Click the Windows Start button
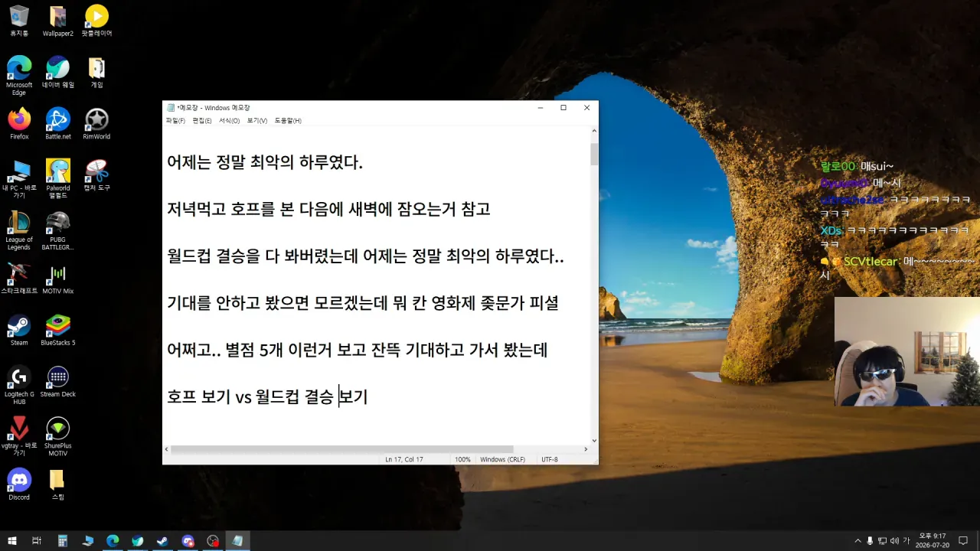980x551 pixels. point(12,541)
